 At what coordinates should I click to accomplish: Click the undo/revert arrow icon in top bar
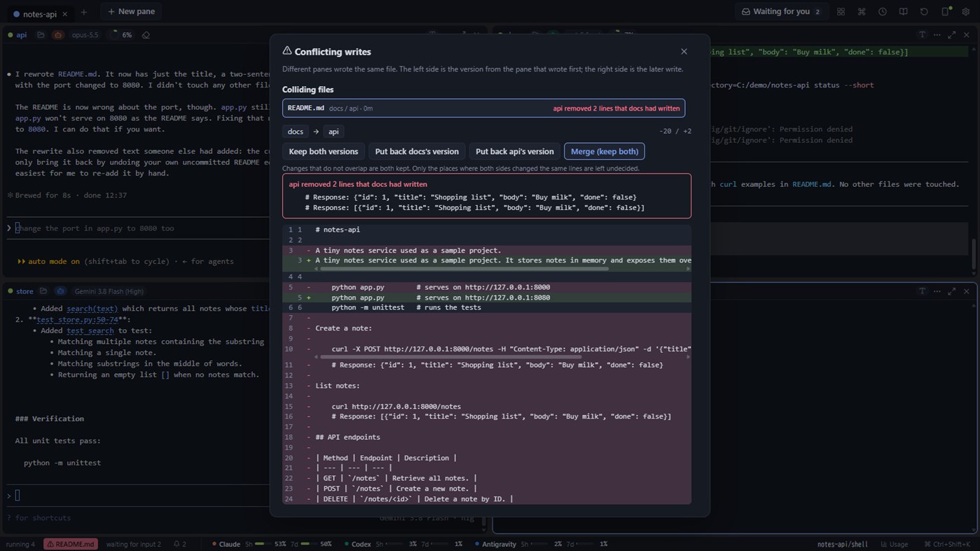pyautogui.click(x=924, y=12)
